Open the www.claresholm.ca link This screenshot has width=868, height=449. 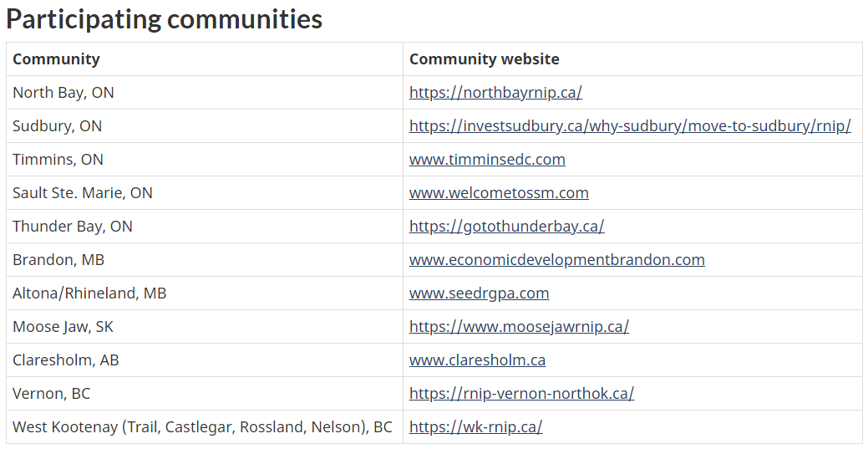tap(477, 360)
